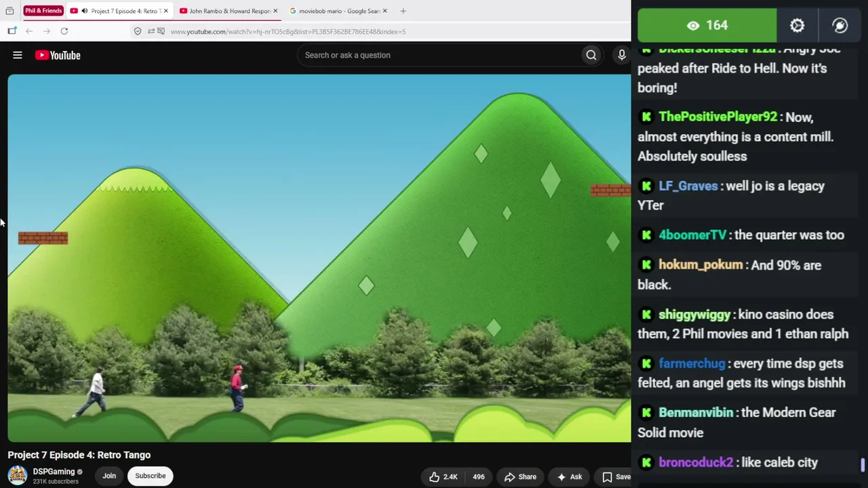
Task: Click the Kick badge next to shiggywiggy
Action: coord(646,314)
